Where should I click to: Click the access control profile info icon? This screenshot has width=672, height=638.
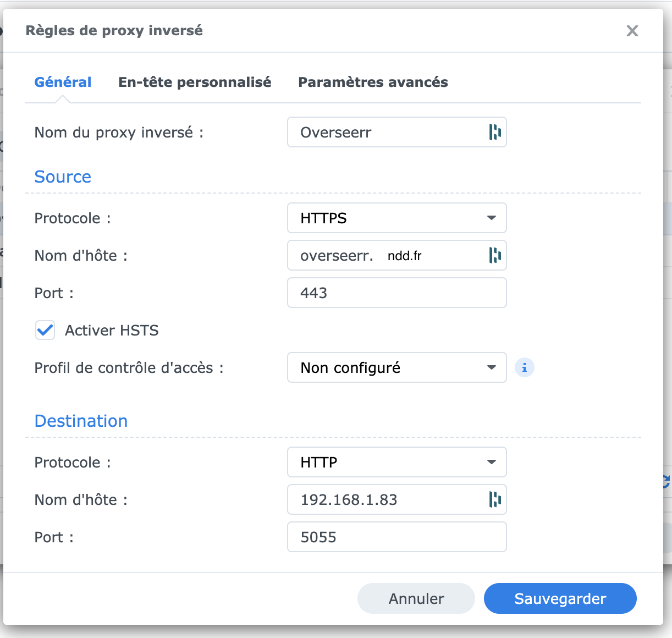pyautogui.click(x=524, y=368)
